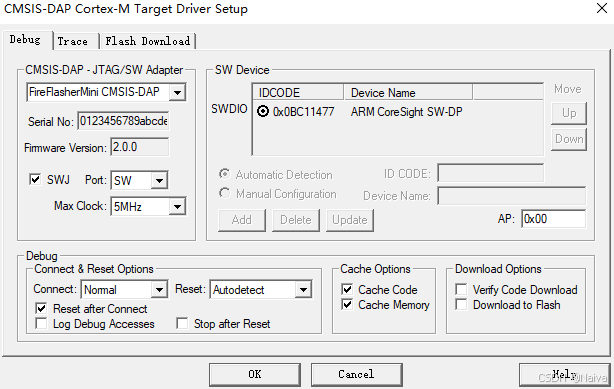Screen dimensions: 614x389
Task: Click the Firmware Version field
Action: [x=139, y=147]
